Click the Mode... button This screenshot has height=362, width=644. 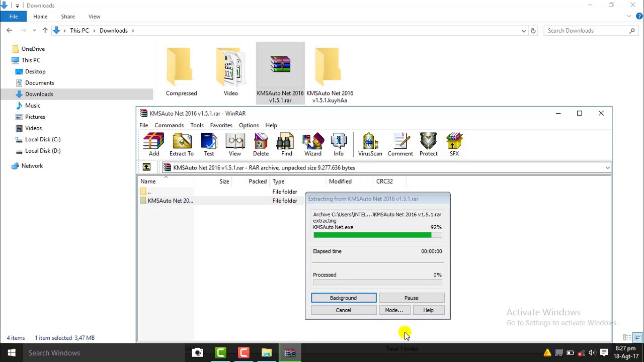click(x=394, y=310)
